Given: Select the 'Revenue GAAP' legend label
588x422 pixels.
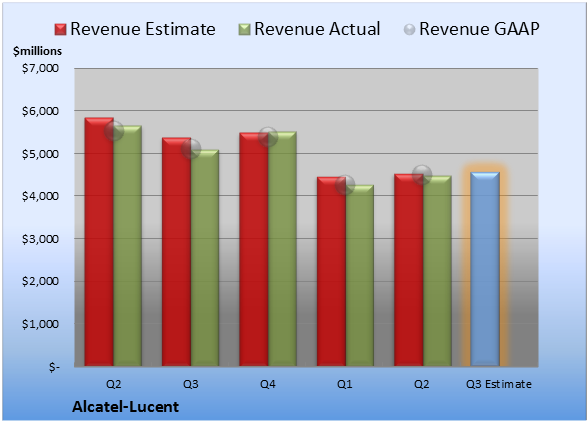Looking at the screenshot, I should point(479,29).
